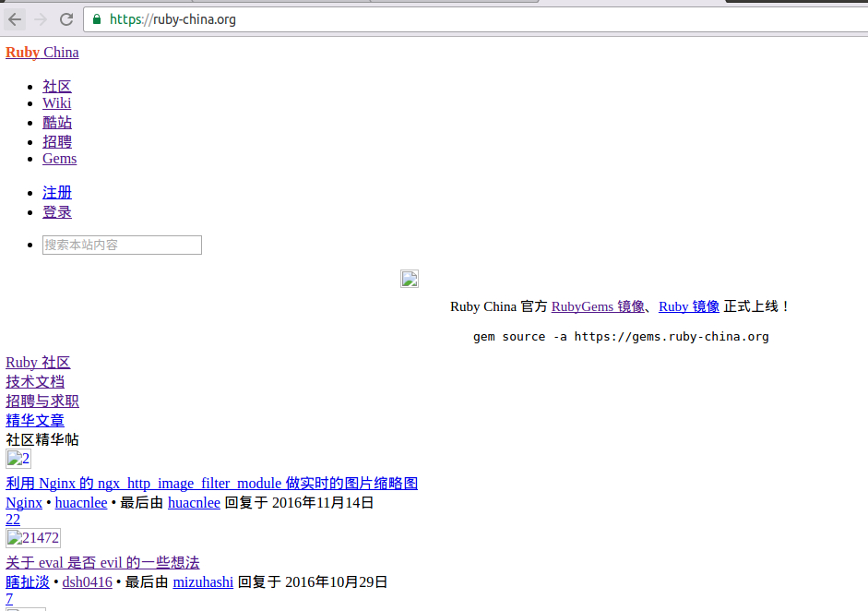Screen dimensions: 868x611
Task: Click the broken avatar image labeled 2
Action: point(18,459)
